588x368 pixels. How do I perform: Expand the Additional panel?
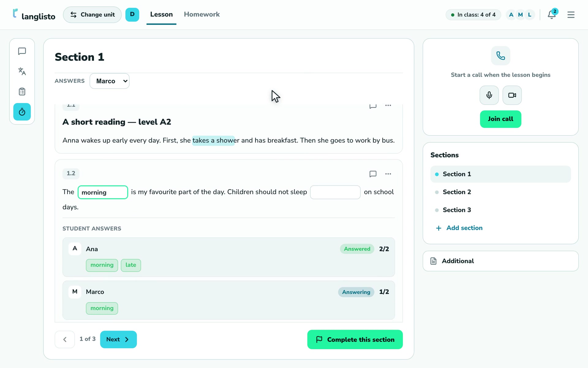500,261
